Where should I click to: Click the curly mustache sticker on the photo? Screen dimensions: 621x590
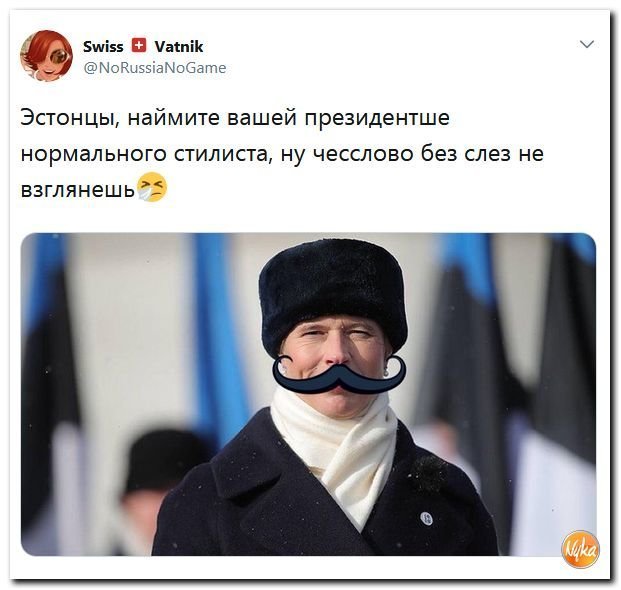(x=339, y=375)
